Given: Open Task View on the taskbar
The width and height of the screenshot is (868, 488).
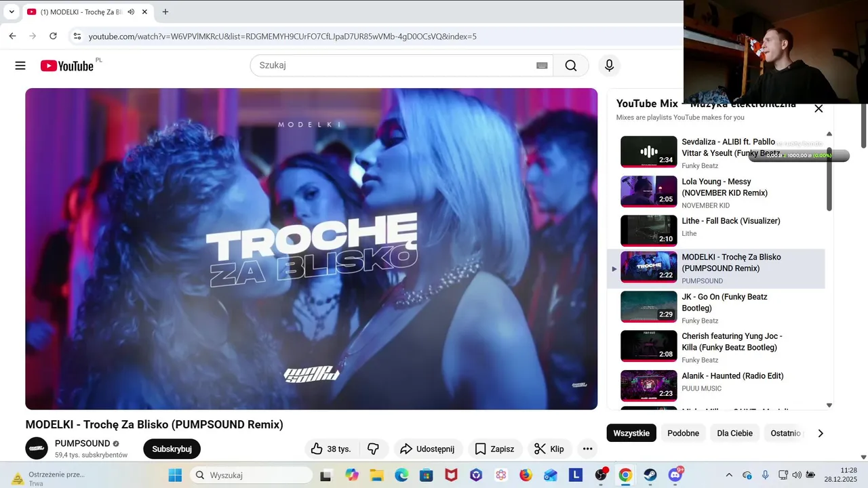Looking at the screenshot, I should tap(326, 475).
